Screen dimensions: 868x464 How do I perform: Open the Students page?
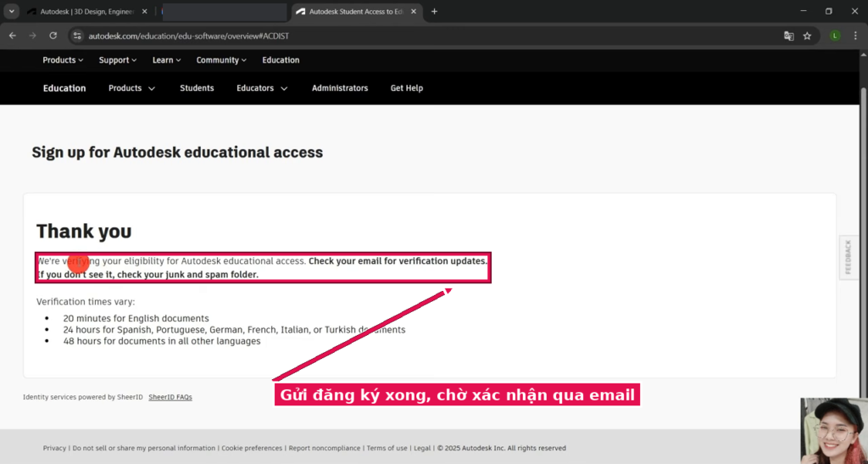click(197, 88)
